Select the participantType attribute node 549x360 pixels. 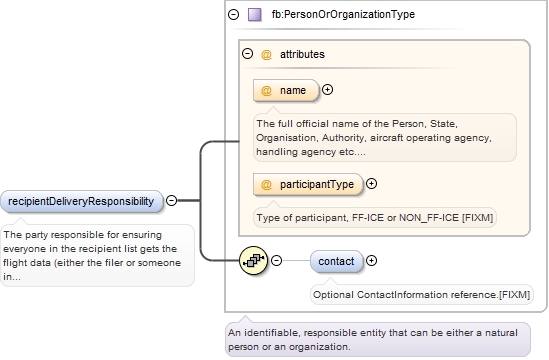click(x=308, y=184)
